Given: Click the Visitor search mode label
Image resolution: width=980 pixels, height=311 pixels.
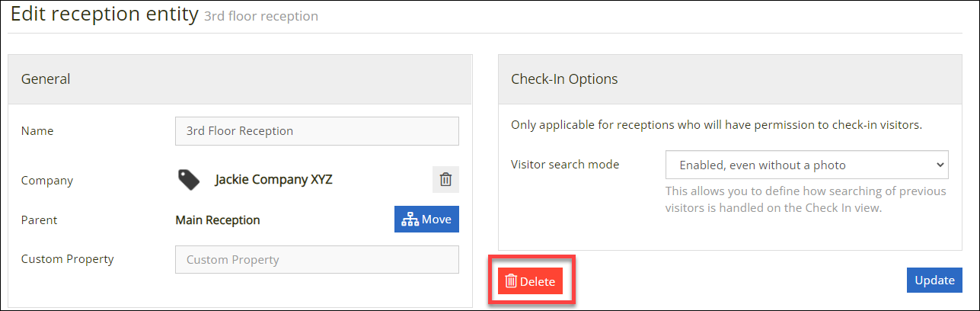Looking at the screenshot, I should click(565, 164).
